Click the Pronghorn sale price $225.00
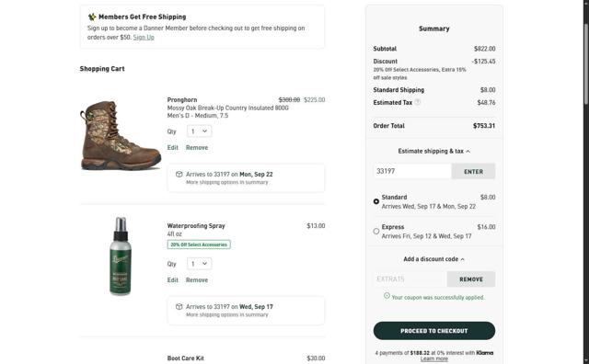 pos(315,100)
